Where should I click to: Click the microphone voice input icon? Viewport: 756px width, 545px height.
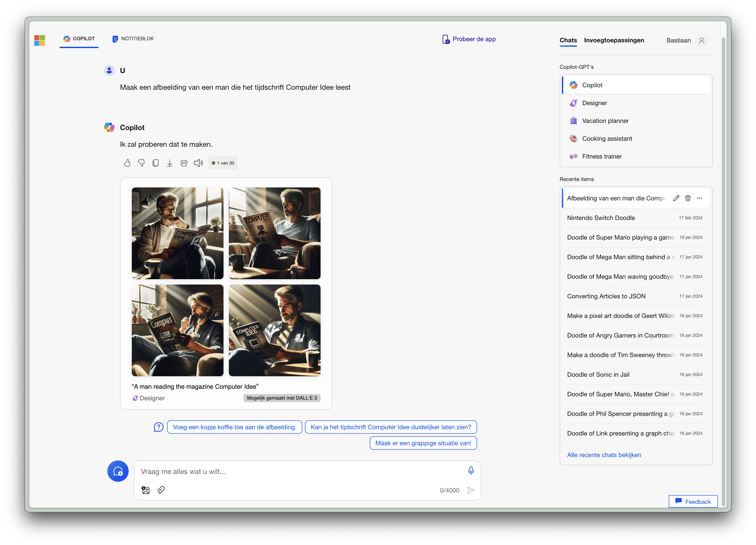(x=471, y=471)
